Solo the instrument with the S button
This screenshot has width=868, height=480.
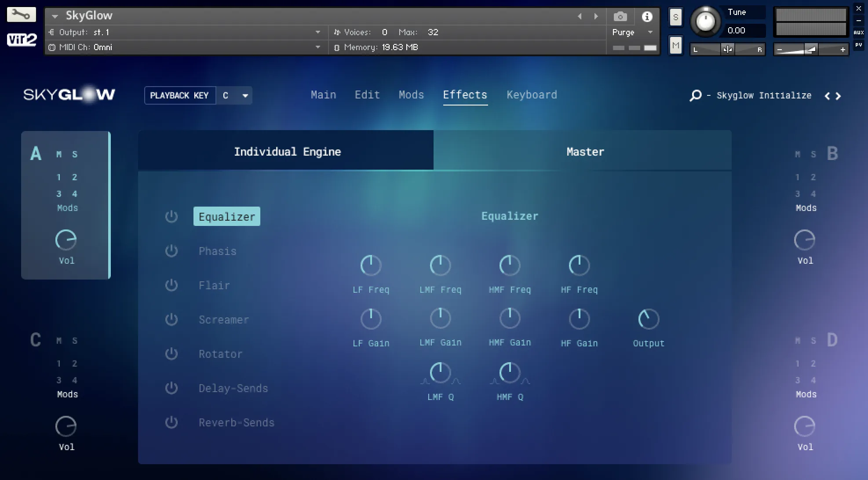pyautogui.click(x=675, y=18)
